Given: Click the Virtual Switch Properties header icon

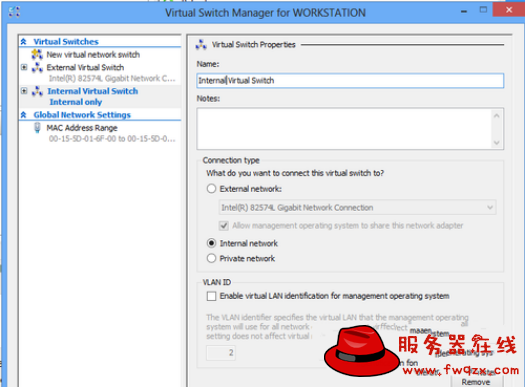Looking at the screenshot, I should click(201, 45).
